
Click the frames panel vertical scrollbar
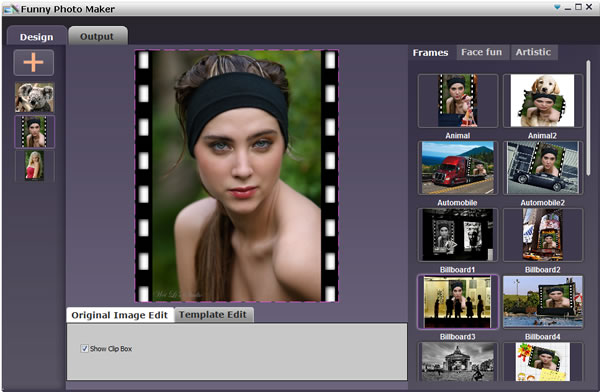[588, 118]
